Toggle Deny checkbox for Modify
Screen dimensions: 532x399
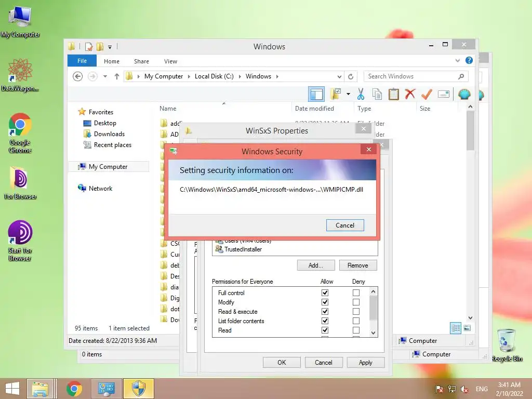coord(356,302)
